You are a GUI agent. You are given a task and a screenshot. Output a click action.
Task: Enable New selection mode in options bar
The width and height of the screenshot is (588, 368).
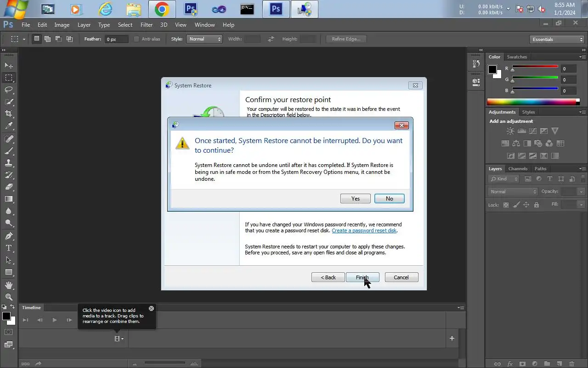click(37, 39)
